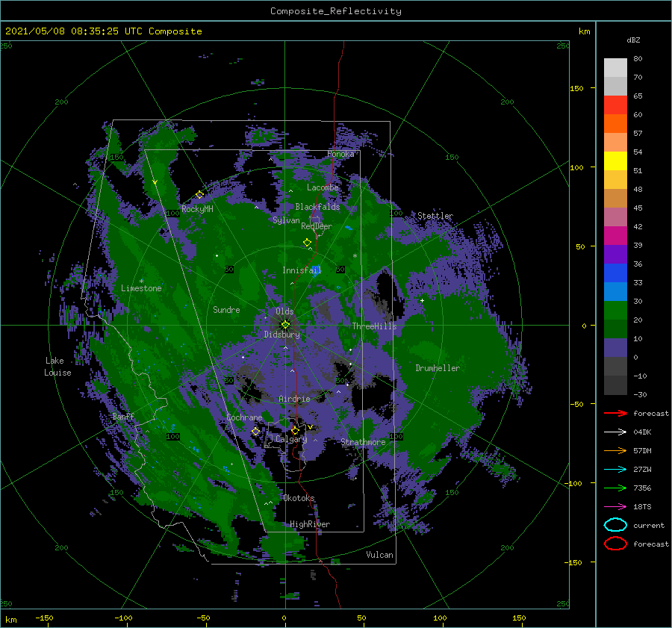Click the magenta 18TS arrow icon
Image resolution: width=672 pixels, height=628 pixels.
coord(615,507)
